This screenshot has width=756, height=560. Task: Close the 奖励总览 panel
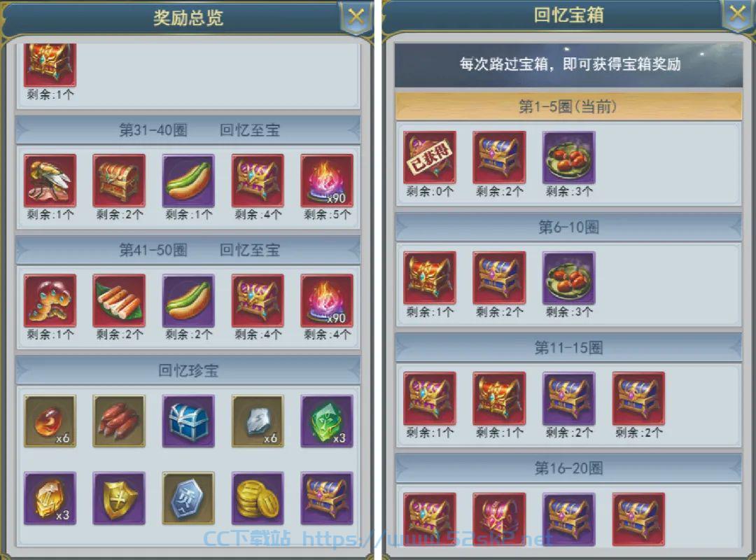point(356,17)
